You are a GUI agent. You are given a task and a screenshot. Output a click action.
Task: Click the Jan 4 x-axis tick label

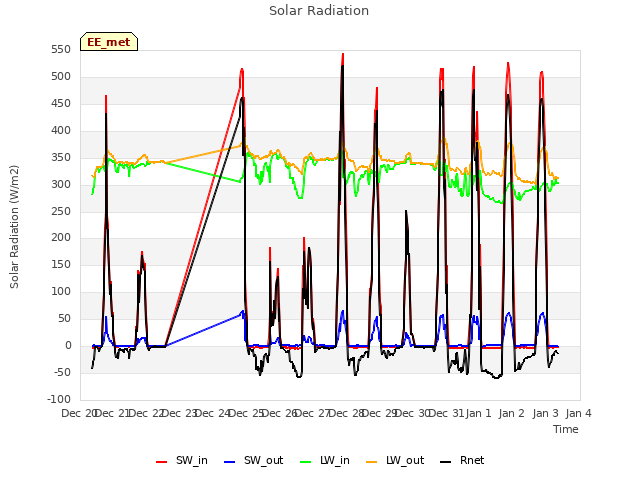579,413
